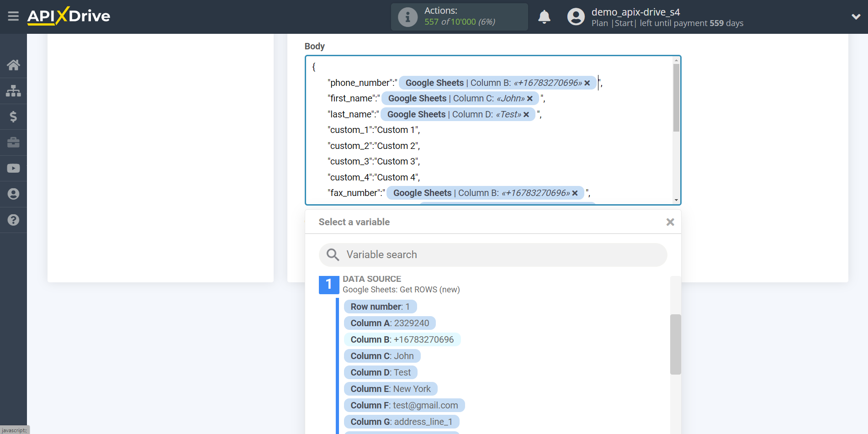Click the custom_4 line in Body
The width and height of the screenshot is (868, 434).
(374, 178)
